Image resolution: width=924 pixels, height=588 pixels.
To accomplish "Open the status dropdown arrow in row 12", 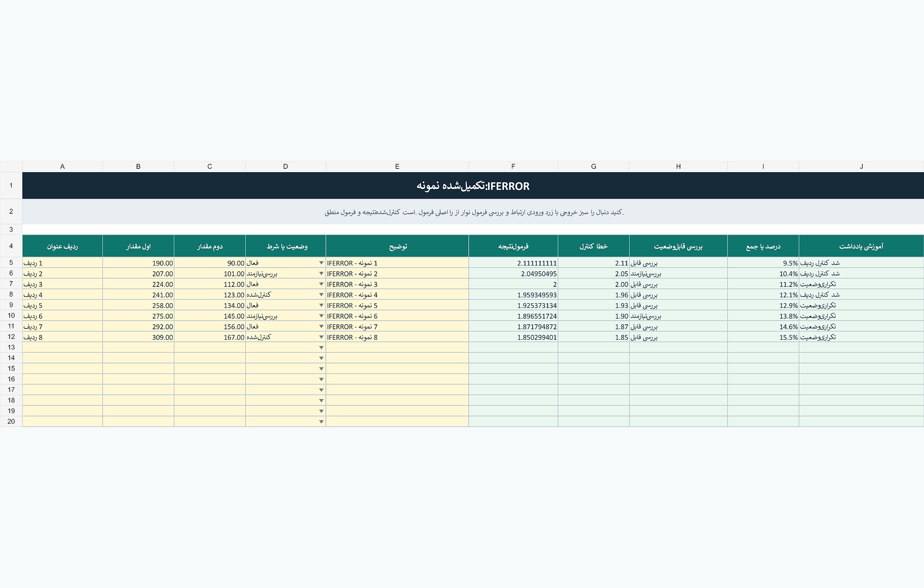I will [x=321, y=337].
